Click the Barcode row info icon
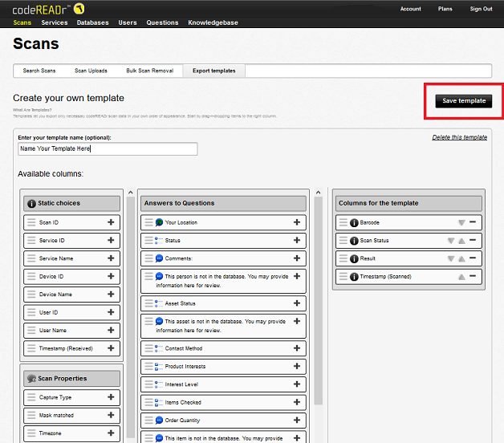This screenshot has width=504, height=443. 354,223
